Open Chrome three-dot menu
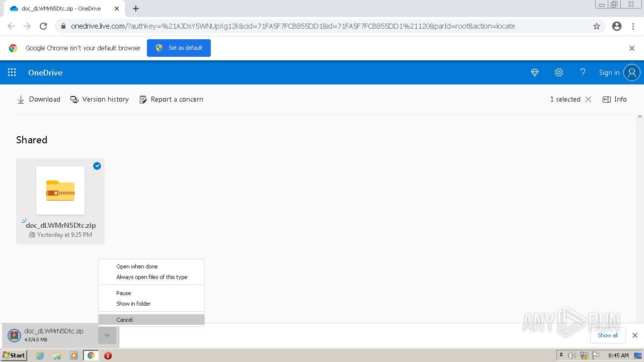This screenshot has width=644, height=362. point(633,26)
